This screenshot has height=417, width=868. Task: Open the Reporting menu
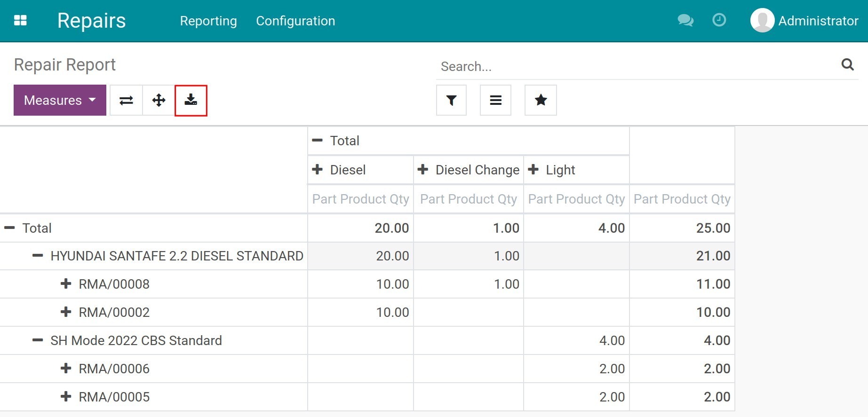[x=208, y=21]
